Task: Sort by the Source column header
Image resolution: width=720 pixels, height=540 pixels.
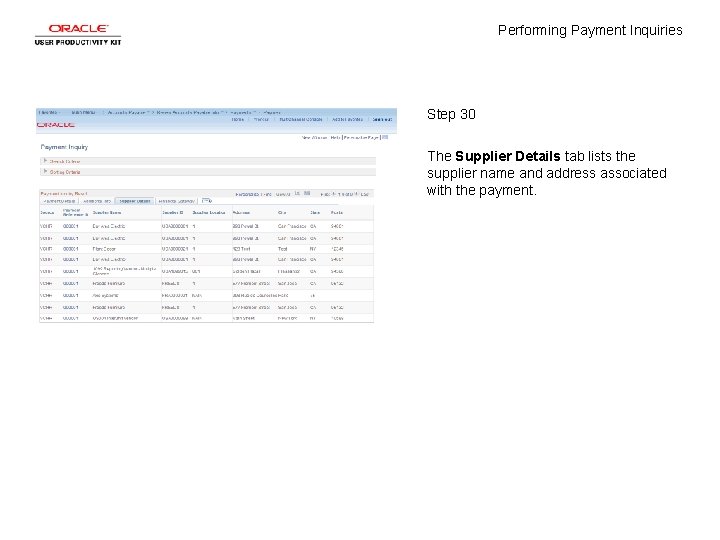Action: click(47, 213)
